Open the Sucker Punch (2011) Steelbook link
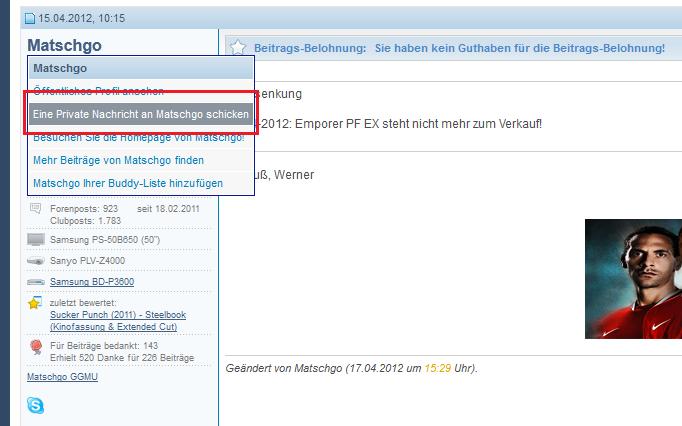The image size is (682, 426). [117, 314]
